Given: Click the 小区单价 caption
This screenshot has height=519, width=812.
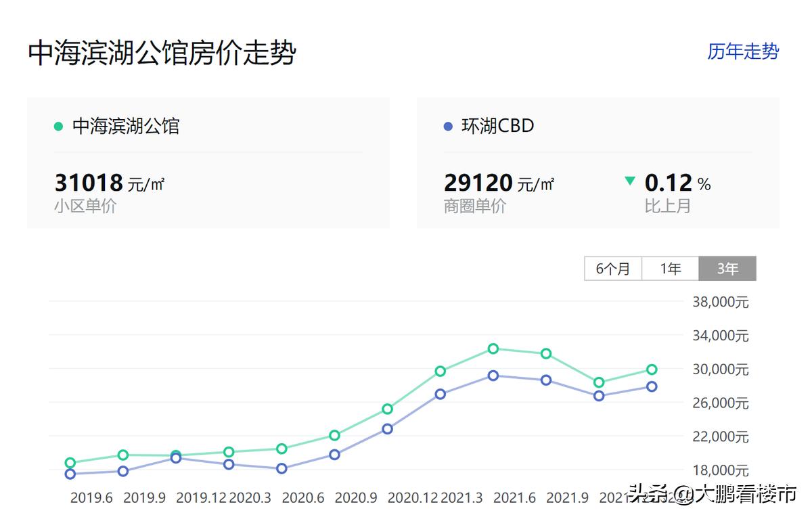Looking at the screenshot, I should tap(85, 206).
